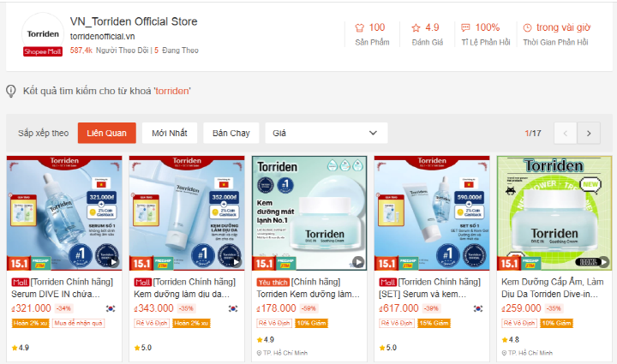Click location pin on 178.000 product
Image resolution: width=617 pixels, height=364 pixels.
pos(259,353)
